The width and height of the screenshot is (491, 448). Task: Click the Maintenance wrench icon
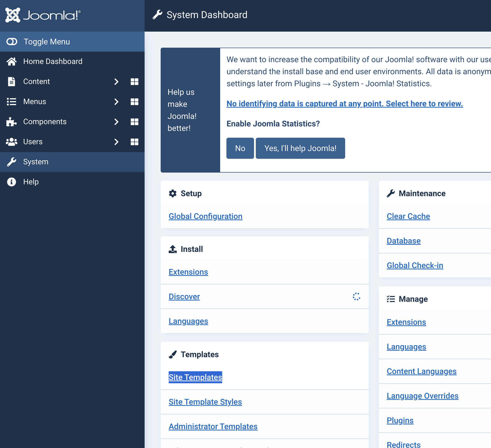391,193
